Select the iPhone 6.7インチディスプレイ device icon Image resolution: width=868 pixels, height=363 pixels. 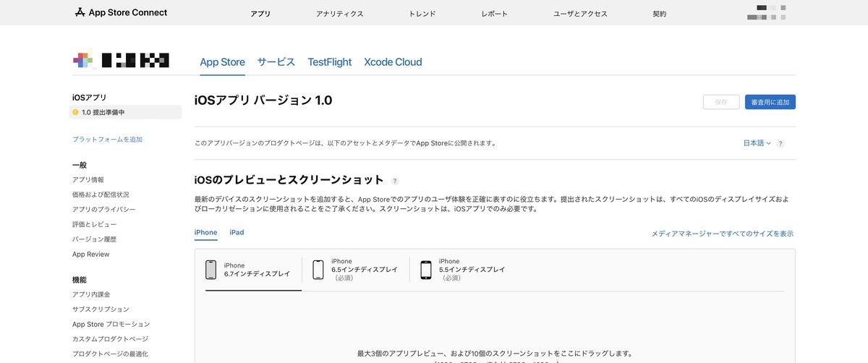coord(211,270)
